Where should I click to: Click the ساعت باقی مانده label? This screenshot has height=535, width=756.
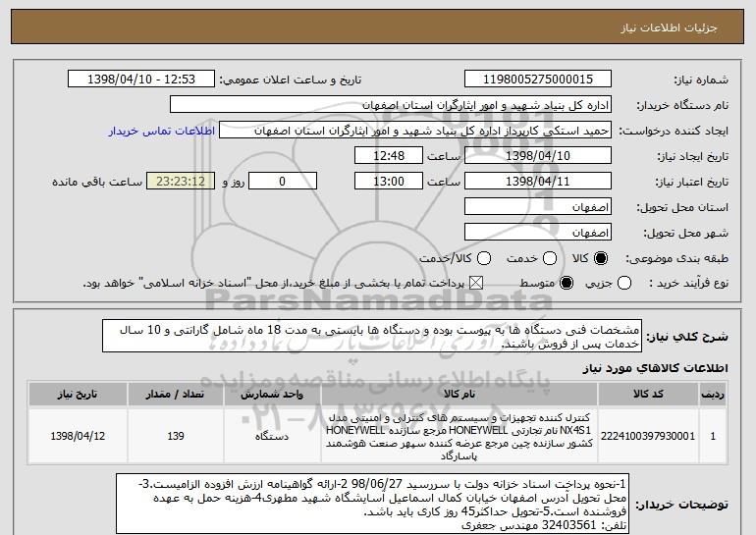pyautogui.click(x=97, y=182)
